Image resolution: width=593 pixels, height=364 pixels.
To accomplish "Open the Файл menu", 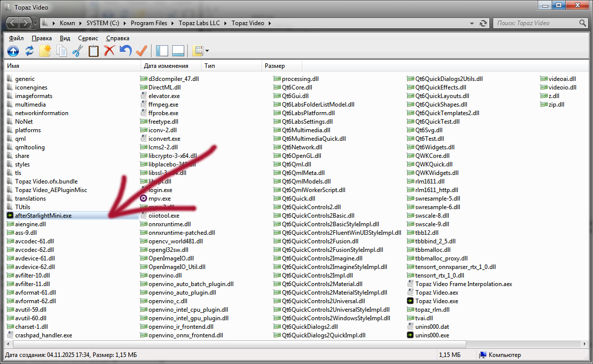I will click(16, 38).
